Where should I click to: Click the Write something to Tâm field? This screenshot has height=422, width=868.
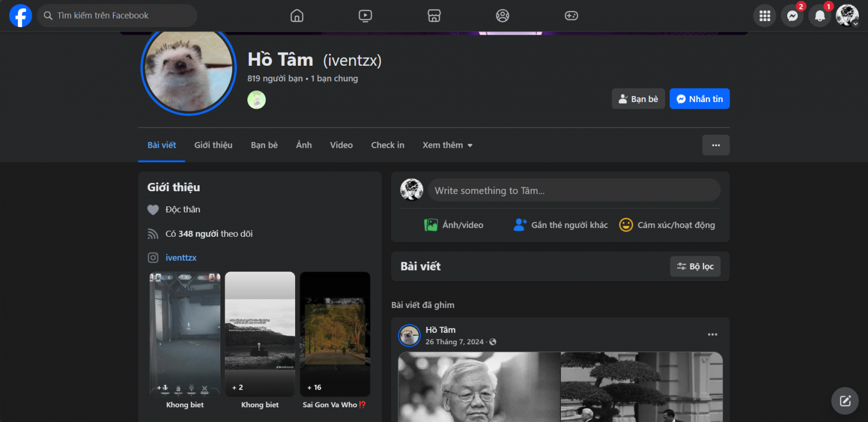pyautogui.click(x=573, y=191)
